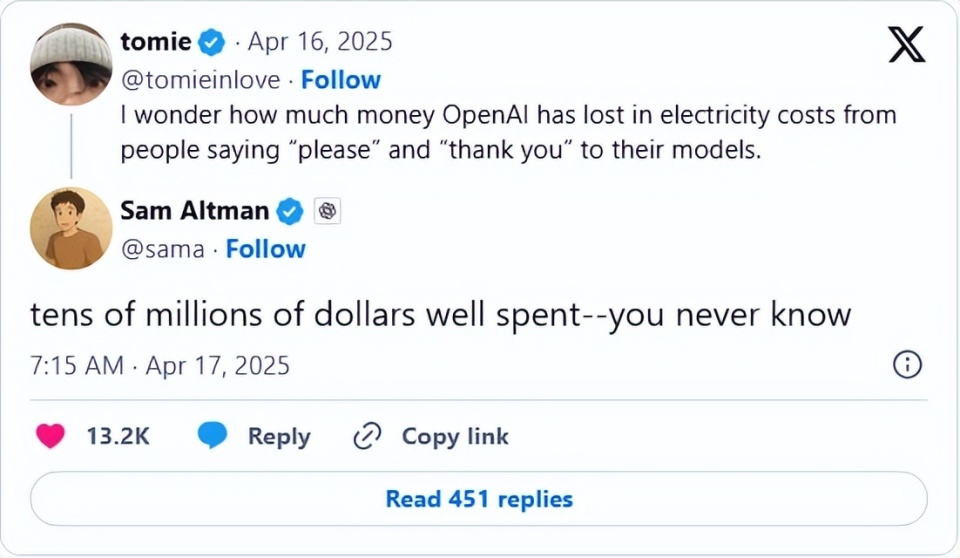Click the Sam Altman display name
The width and height of the screenshot is (960, 558).
pos(194,211)
